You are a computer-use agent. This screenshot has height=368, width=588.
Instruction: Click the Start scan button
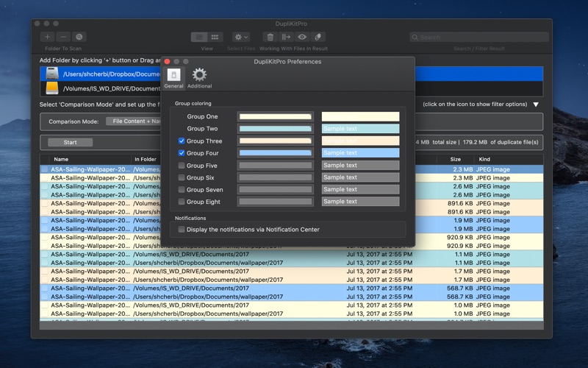[x=70, y=142]
